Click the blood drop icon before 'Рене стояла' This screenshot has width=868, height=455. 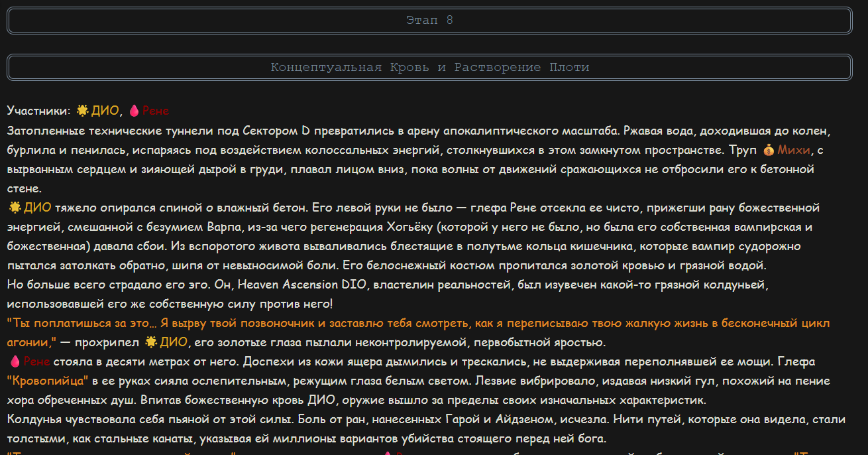(x=15, y=361)
